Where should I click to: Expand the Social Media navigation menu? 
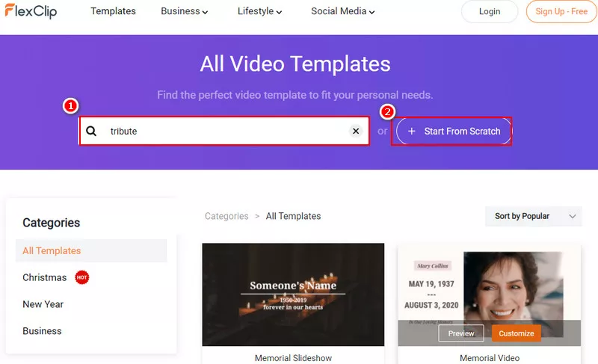343,11
